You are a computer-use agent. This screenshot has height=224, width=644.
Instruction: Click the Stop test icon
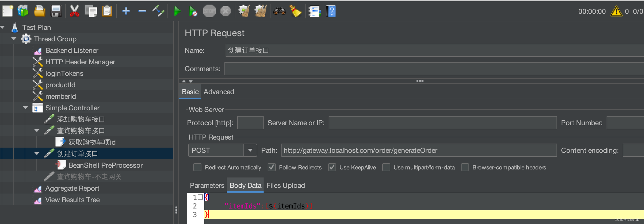pos(209,11)
